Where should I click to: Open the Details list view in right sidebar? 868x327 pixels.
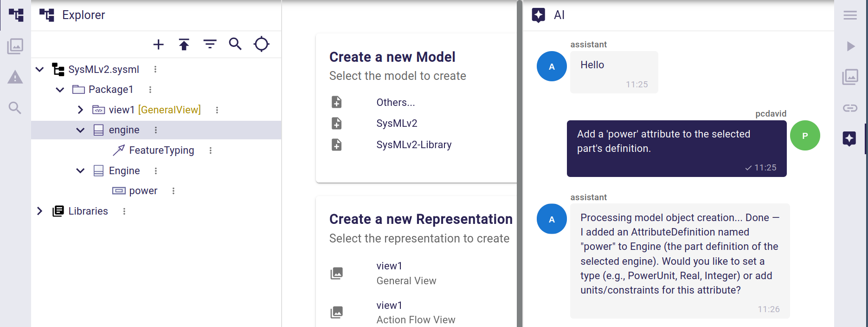pos(850,15)
